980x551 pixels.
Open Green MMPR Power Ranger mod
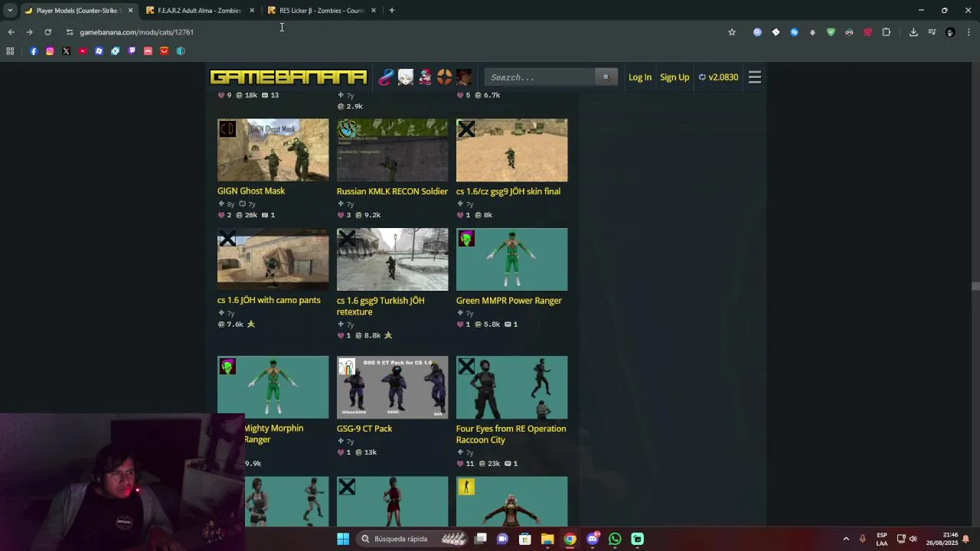click(509, 301)
